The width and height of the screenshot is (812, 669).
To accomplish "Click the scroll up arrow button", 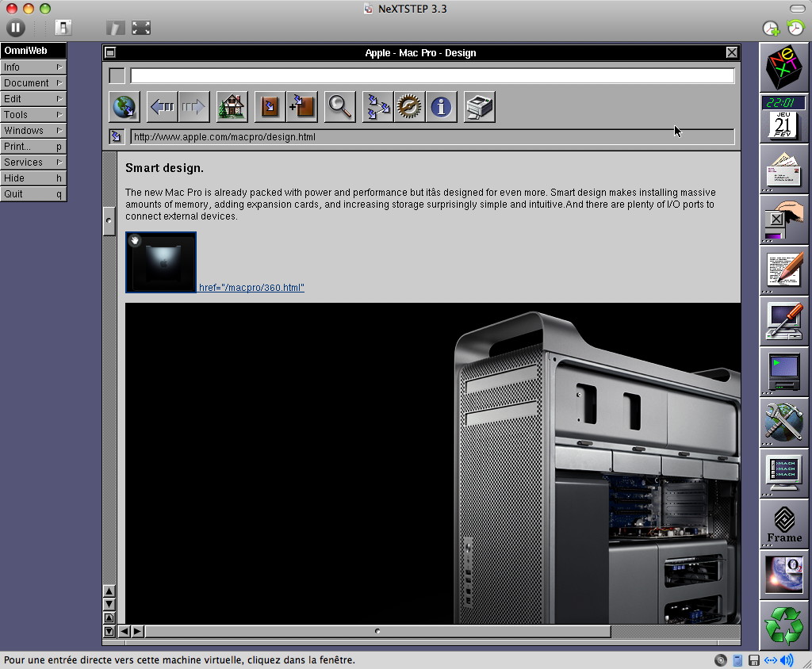I will (x=109, y=591).
